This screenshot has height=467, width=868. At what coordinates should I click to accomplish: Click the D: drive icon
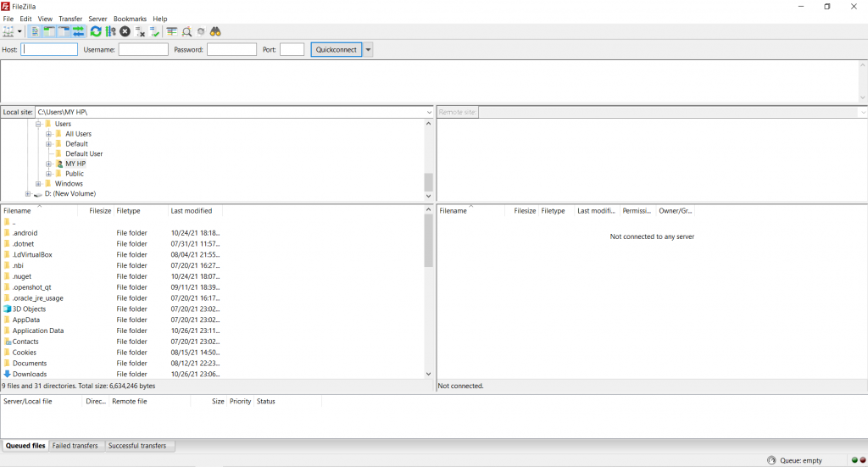pyautogui.click(x=37, y=194)
